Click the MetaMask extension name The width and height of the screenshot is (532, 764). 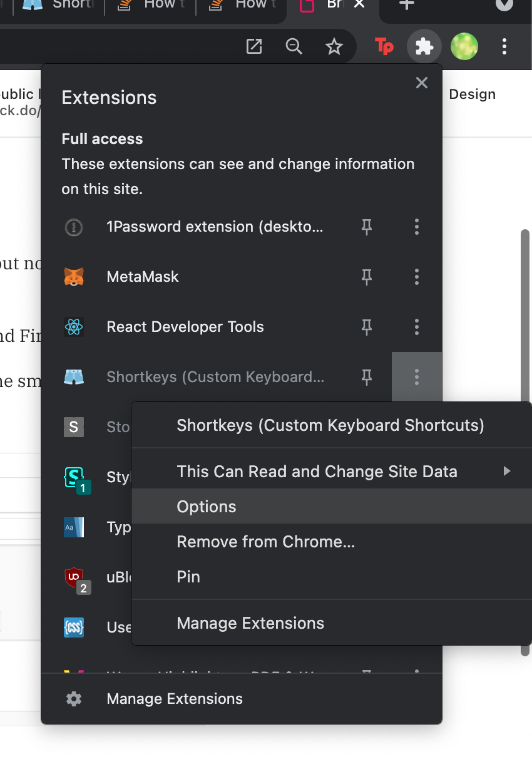coord(143,277)
